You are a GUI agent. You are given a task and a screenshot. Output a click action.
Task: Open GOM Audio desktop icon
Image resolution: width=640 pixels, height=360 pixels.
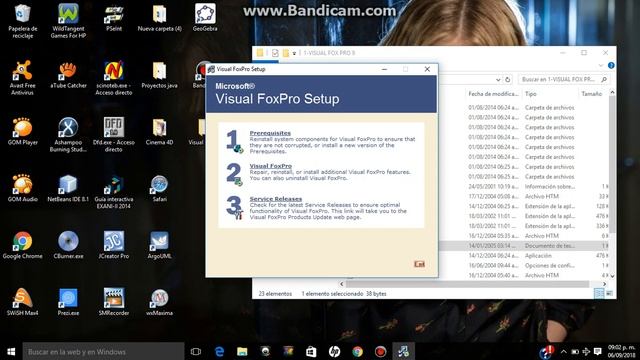[x=22, y=189]
